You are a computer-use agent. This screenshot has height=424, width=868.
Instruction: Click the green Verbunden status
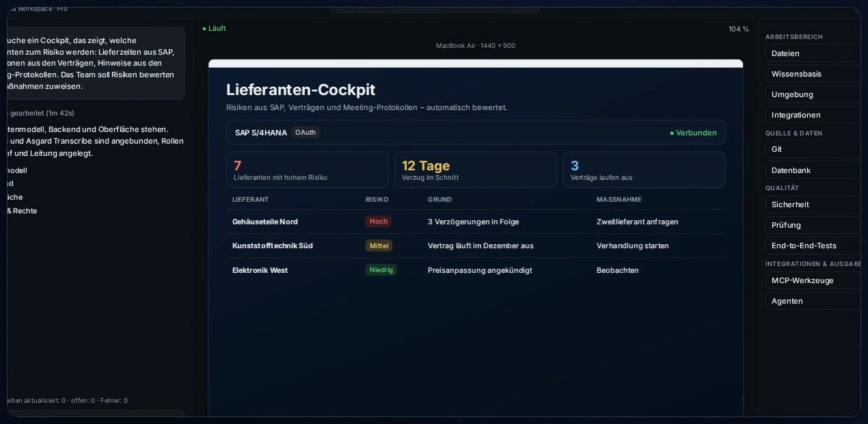coord(693,133)
